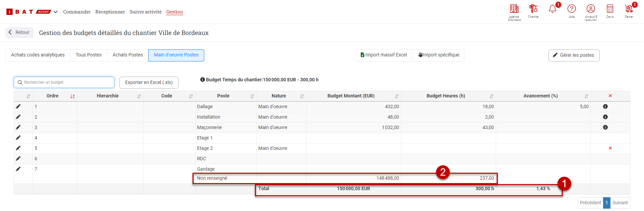Show info for the Maçonnerie row
Viewport: 644px width, 211px height.
[x=605, y=127]
